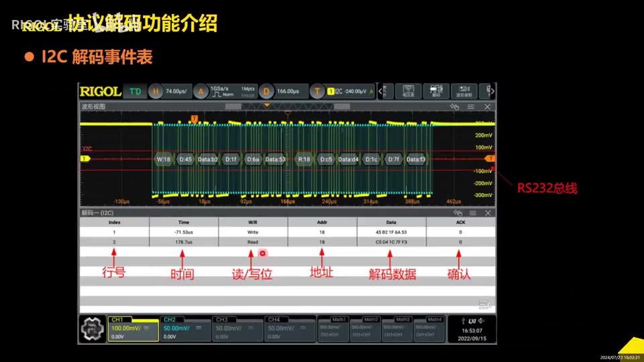Click the 16:53:07 time and date display
Image resolution: width=644 pixels, height=362 pixels.
coord(472,335)
